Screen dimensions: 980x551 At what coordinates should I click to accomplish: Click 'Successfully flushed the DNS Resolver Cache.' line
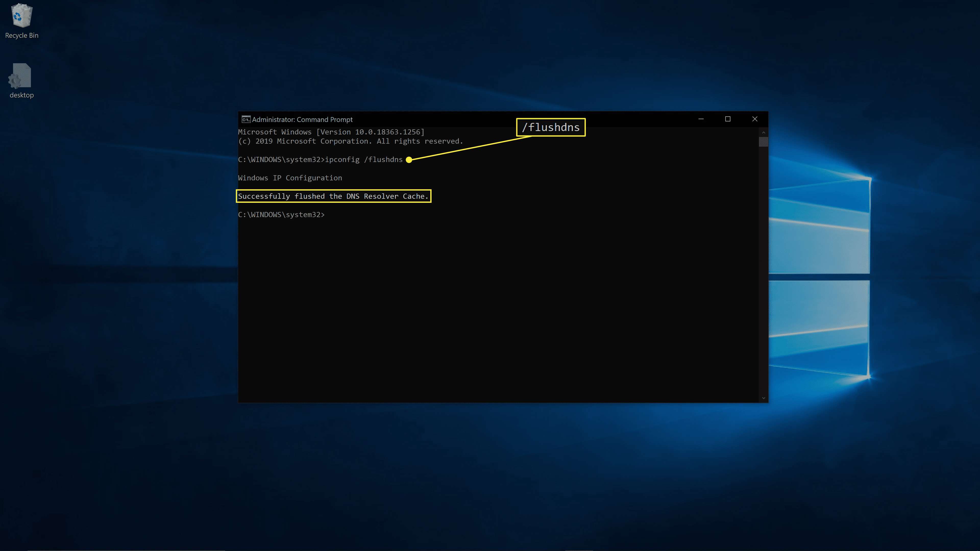[x=333, y=196]
